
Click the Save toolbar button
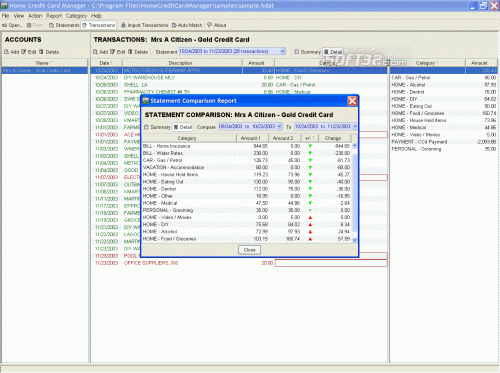click(x=35, y=25)
